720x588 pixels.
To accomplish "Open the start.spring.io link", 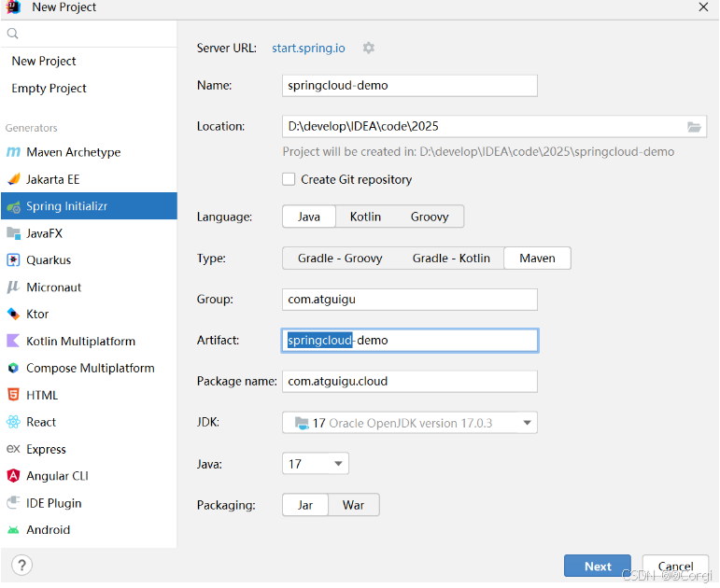I will [308, 49].
